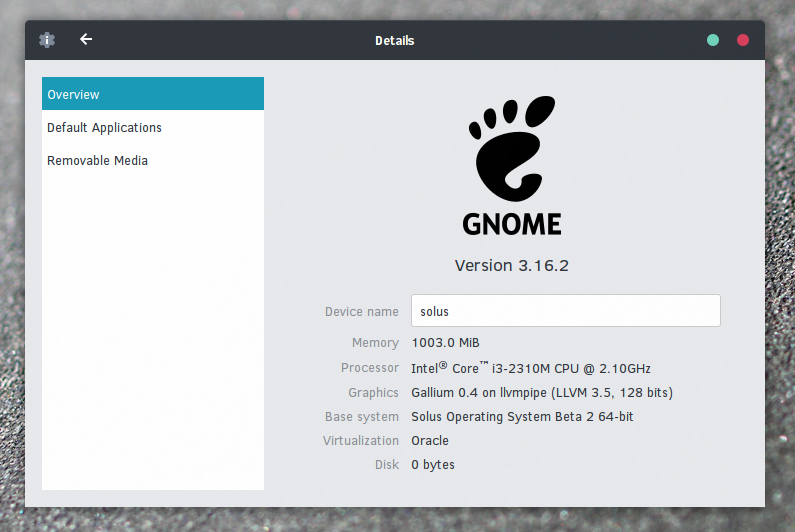
Task: Click the Device name input field
Action: (x=565, y=310)
